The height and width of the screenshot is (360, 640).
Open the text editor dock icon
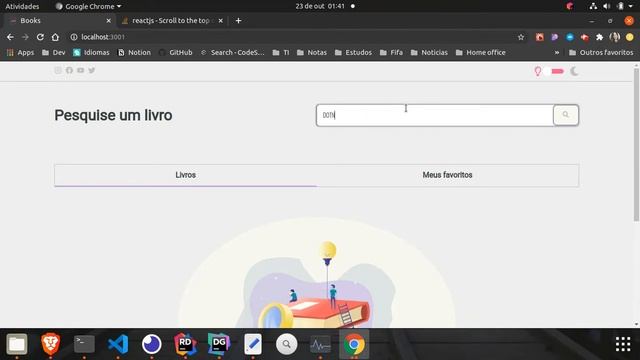(x=253, y=344)
